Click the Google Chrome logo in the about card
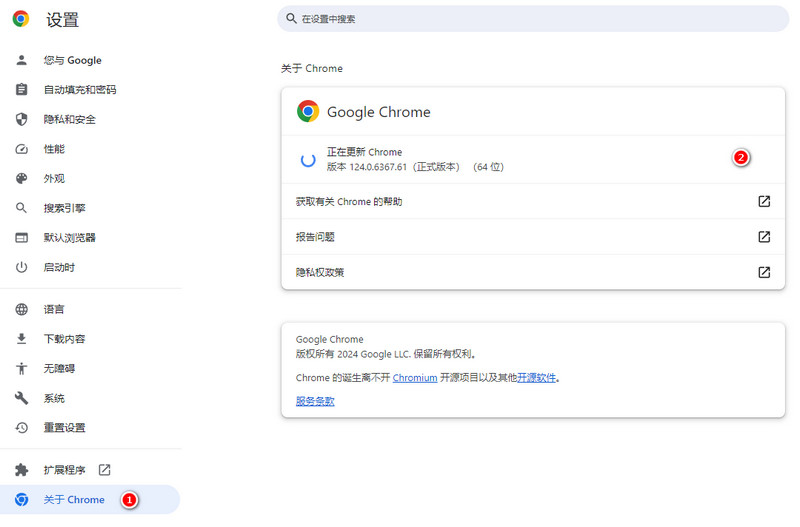Viewport: 800px width, 527px height. 308,111
